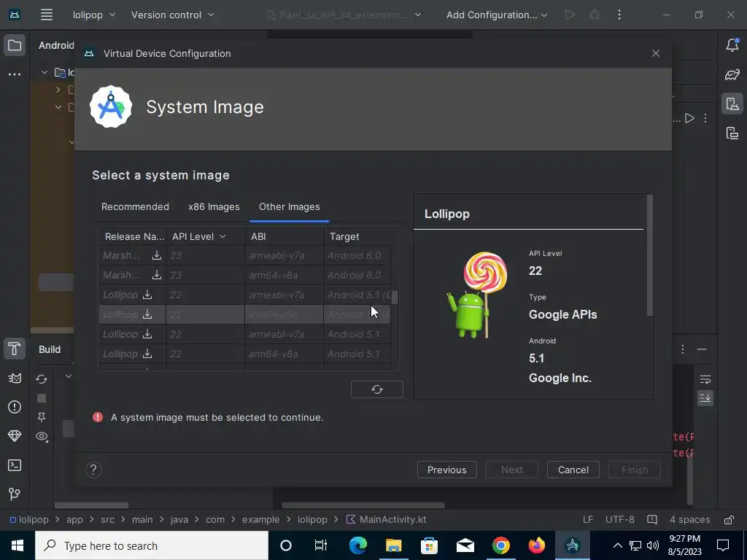Open the main hamburger menu
This screenshot has width=747, height=560.
tap(46, 15)
